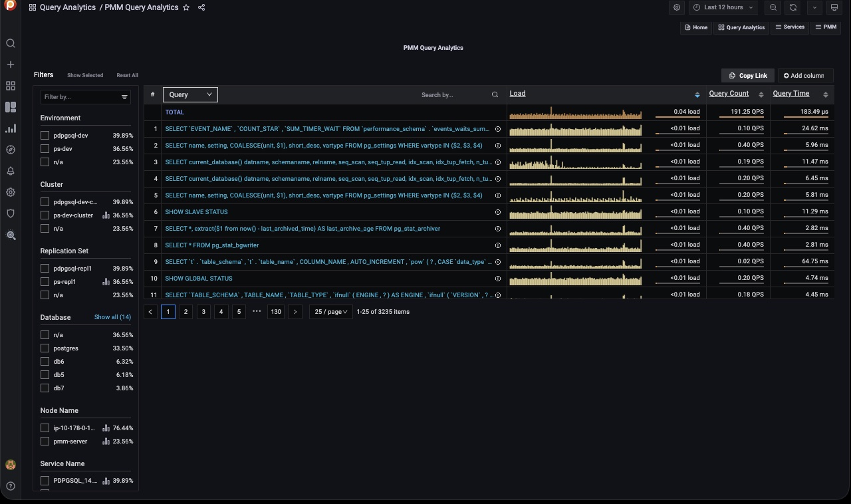Viewport: 851px width, 504px height.
Task: Click the Search by query input field
Action: pyautogui.click(x=455, y=95)
